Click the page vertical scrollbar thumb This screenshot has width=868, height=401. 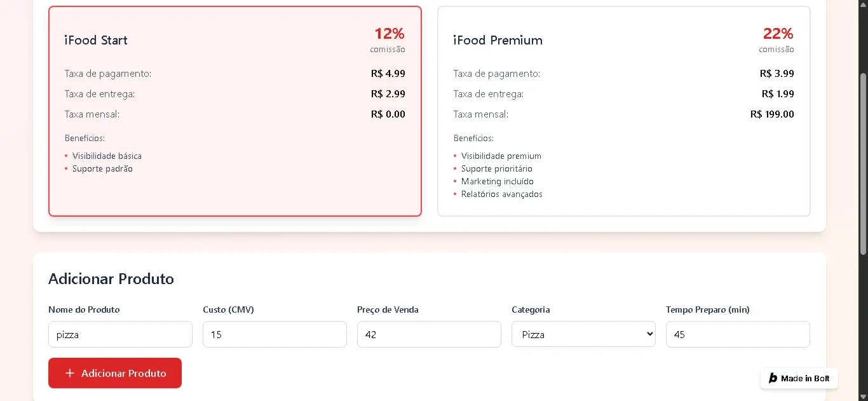coord(863,164)
